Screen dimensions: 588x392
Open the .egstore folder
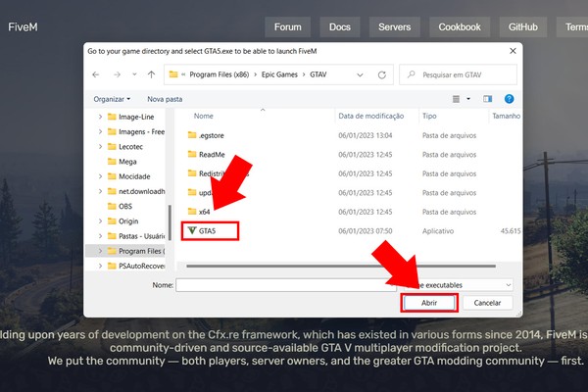point(212,135)
